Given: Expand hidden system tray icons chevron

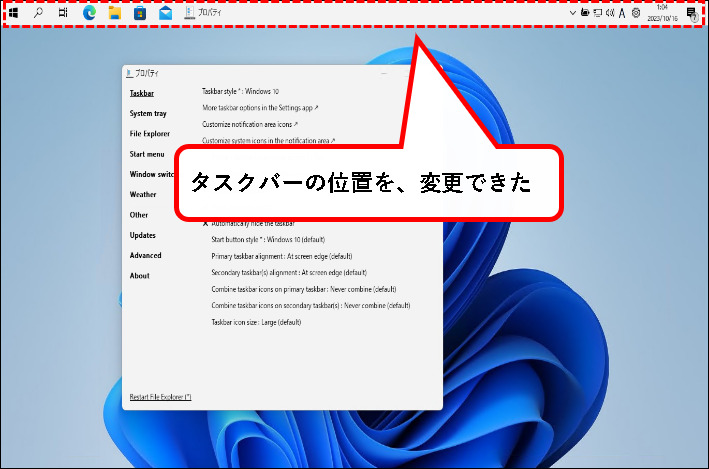Looking at the screenshot, I should tap(572, 14).
